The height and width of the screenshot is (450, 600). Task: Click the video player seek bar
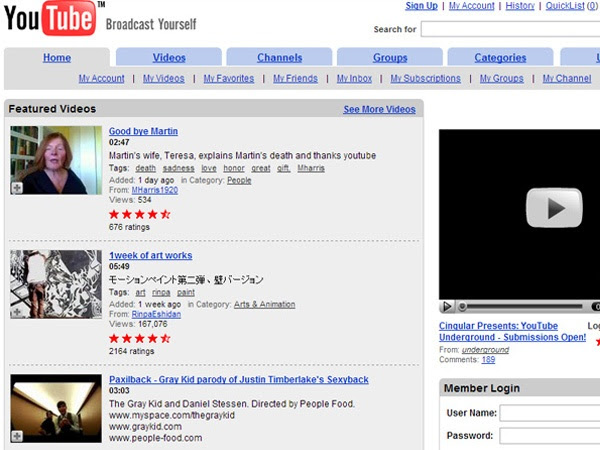tap(522, 307)
